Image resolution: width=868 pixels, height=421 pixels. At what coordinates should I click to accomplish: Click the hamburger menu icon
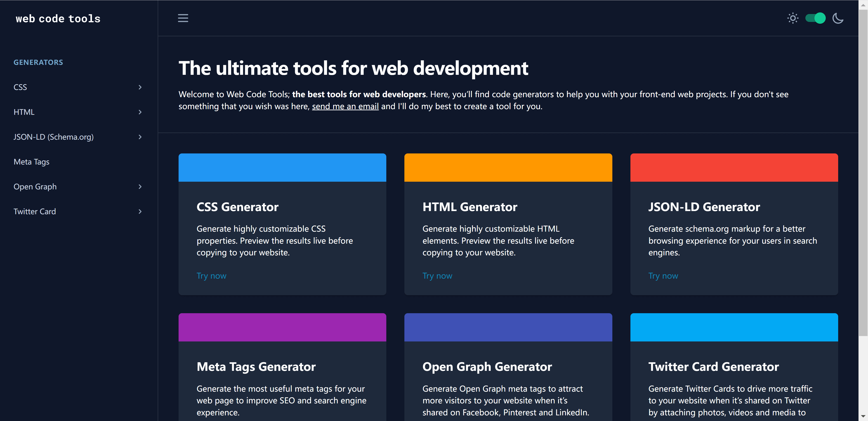tap(183, 18)
